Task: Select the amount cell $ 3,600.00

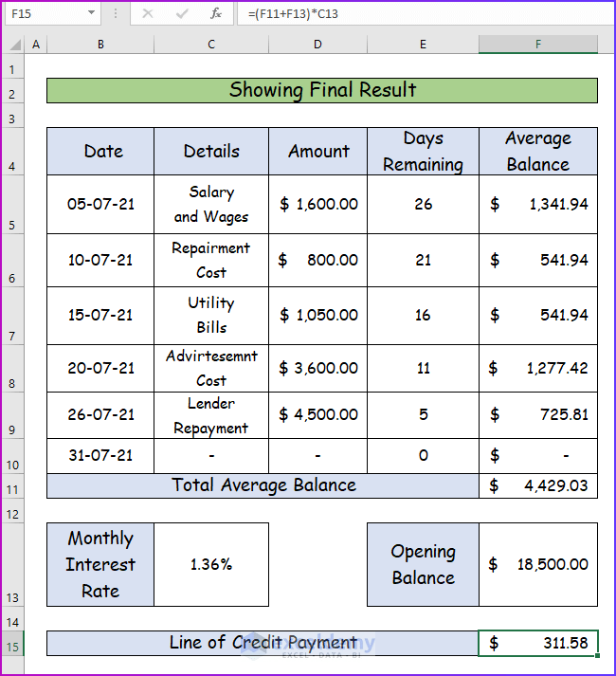Action: [x=317, y=368]
